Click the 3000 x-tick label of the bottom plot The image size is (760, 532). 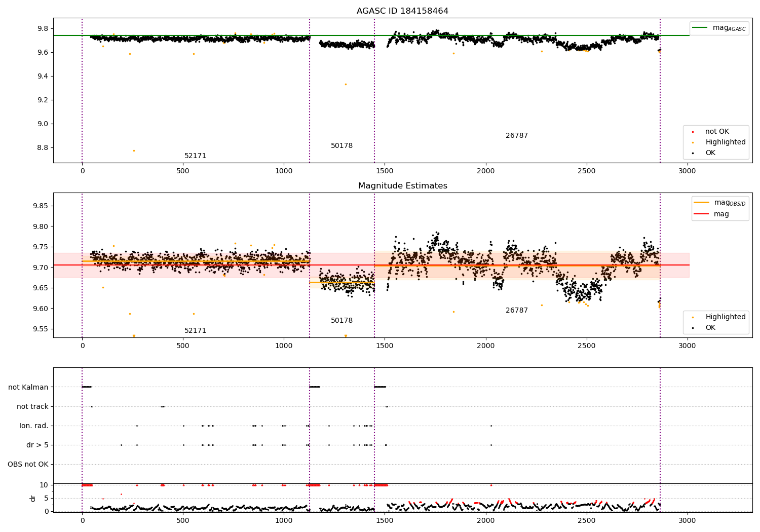687,520
